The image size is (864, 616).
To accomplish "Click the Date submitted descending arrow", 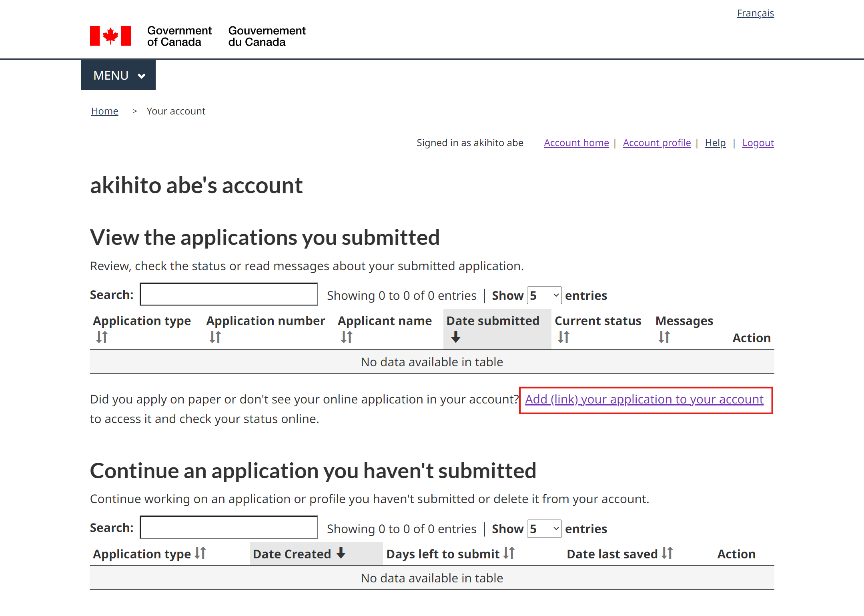I will [456, 337].
